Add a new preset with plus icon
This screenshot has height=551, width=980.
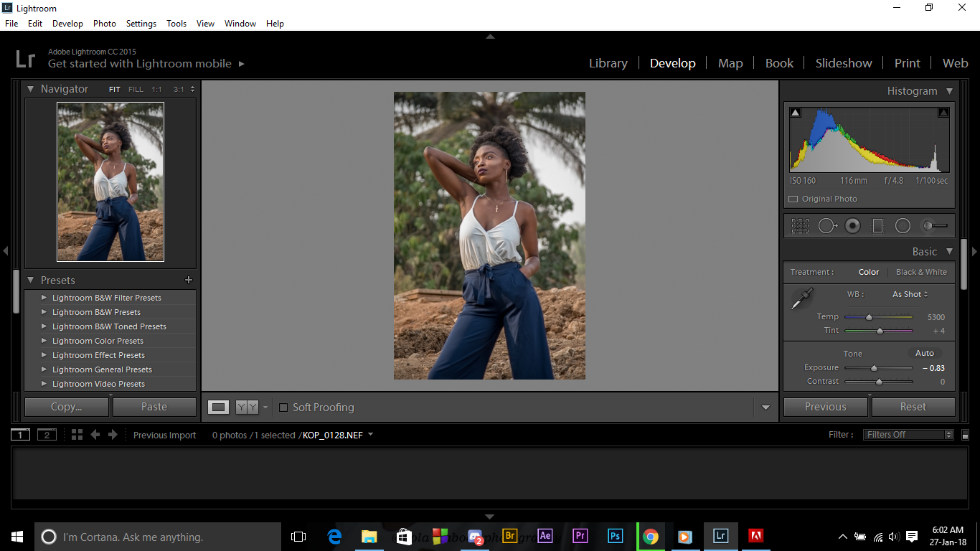tap(189, 280)
